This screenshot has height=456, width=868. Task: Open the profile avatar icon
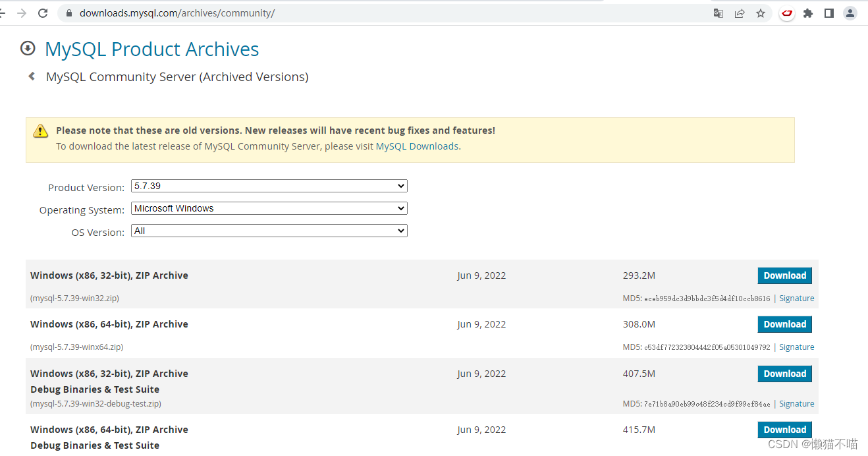click(850, 13)
